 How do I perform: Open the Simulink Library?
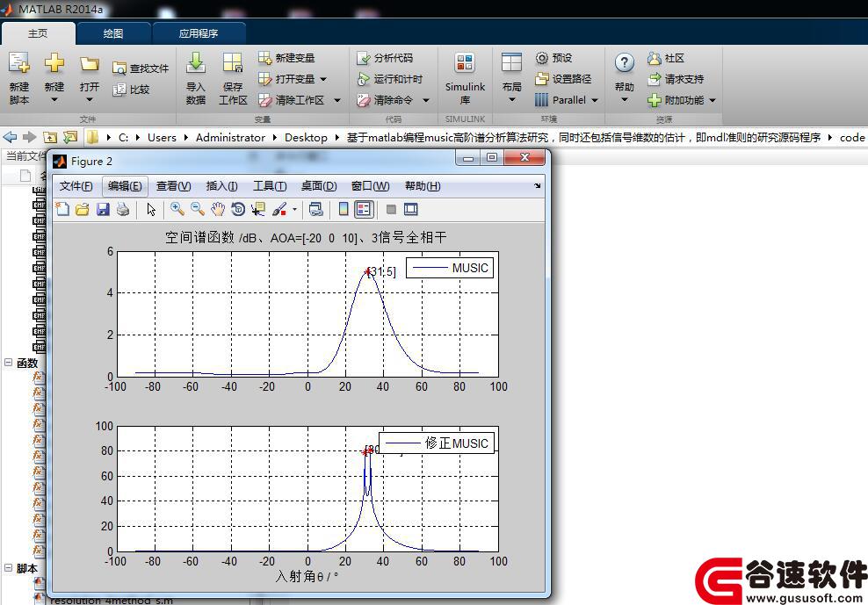coord(465,78)
